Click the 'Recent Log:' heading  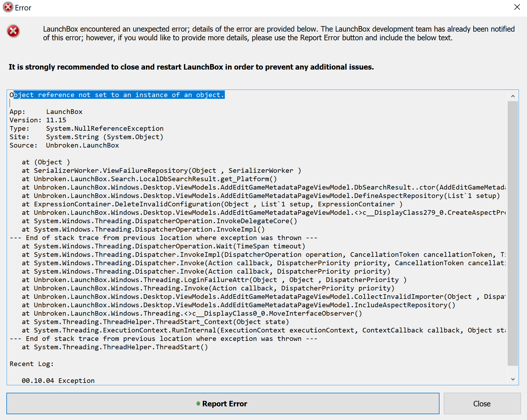click(x=32, y=364)
